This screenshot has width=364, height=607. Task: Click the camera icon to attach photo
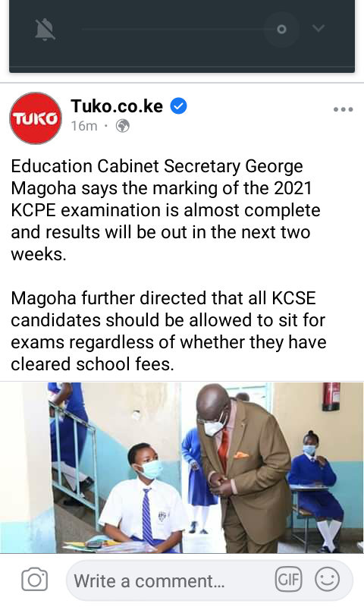click(34, 580)
